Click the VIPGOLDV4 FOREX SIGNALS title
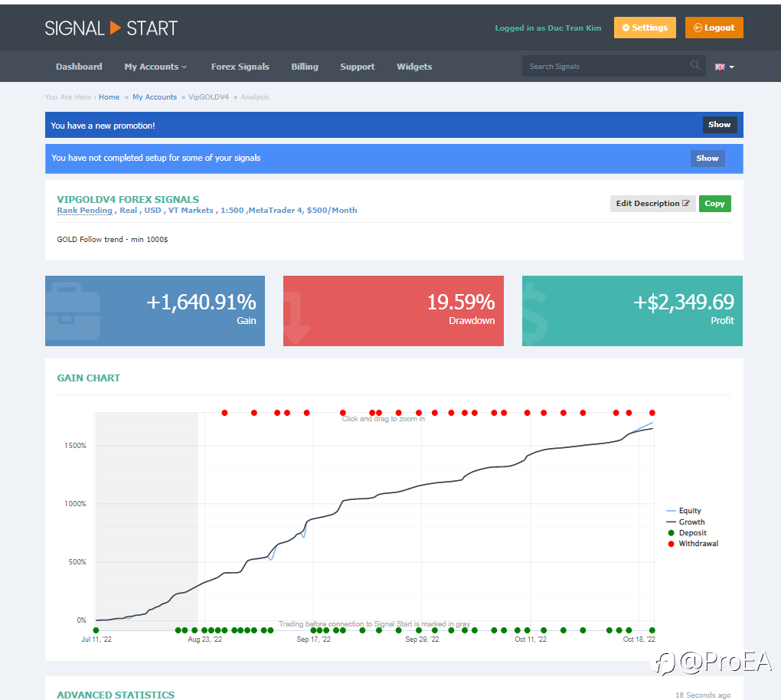Screen dimensions: 781x700 pos(128,199)
